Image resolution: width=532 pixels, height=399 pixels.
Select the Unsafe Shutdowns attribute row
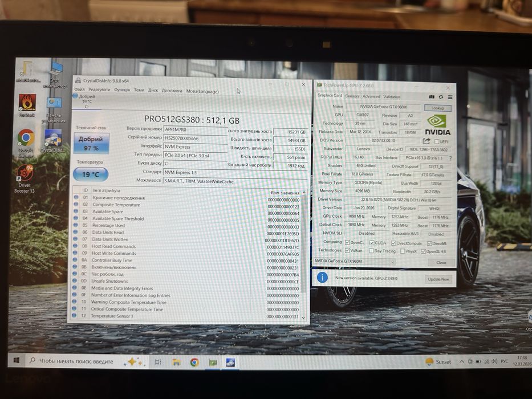pos(186,281)
